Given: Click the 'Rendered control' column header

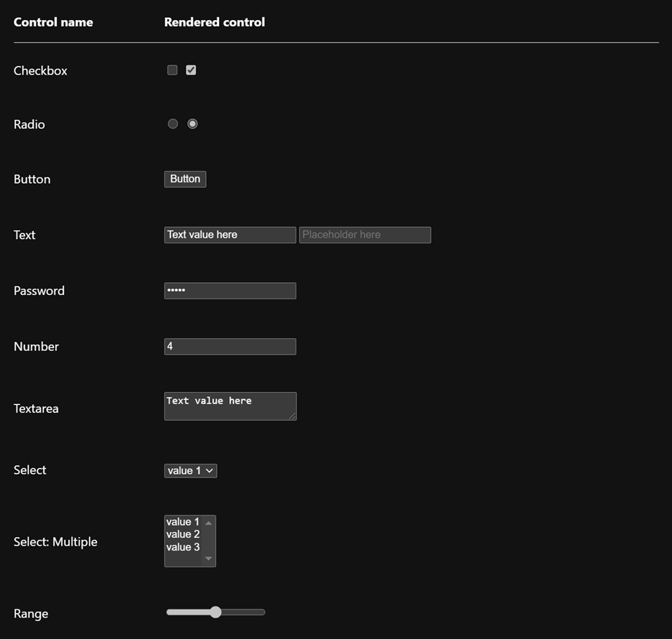Looking at the screenshot, I should (x=214, y=22).
